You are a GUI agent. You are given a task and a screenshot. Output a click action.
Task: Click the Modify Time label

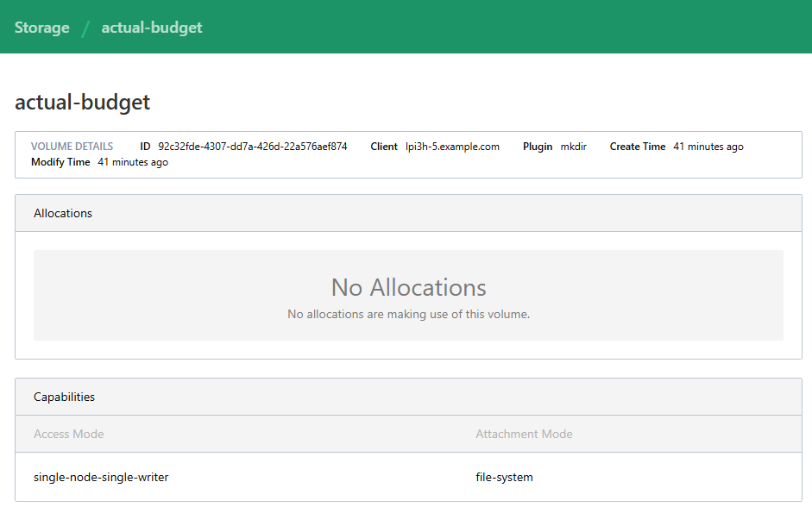point(60,162)
